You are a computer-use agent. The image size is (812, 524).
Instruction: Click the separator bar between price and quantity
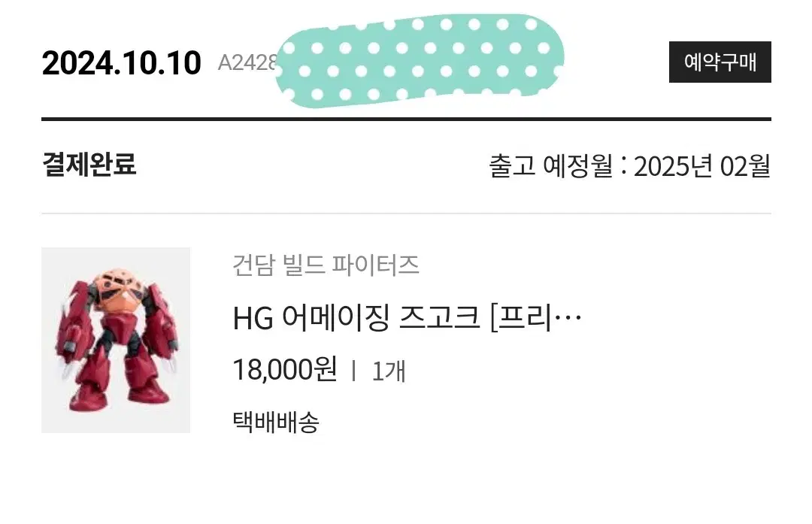point(353,371)
